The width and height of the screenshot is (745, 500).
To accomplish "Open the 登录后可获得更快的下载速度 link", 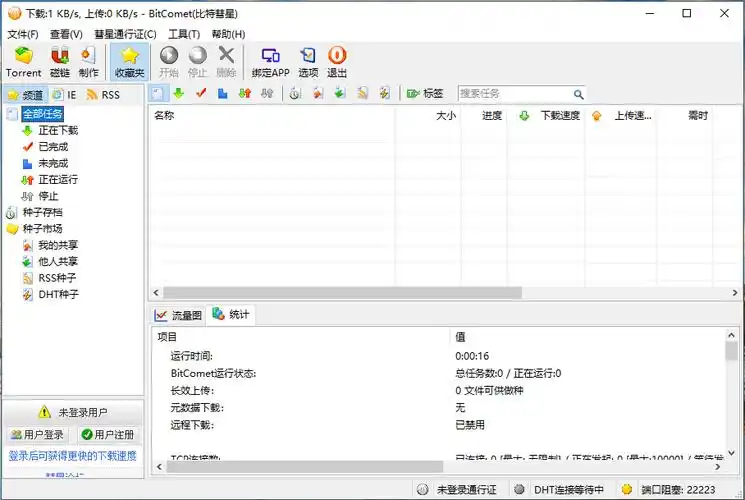I will tap(72, 456).
